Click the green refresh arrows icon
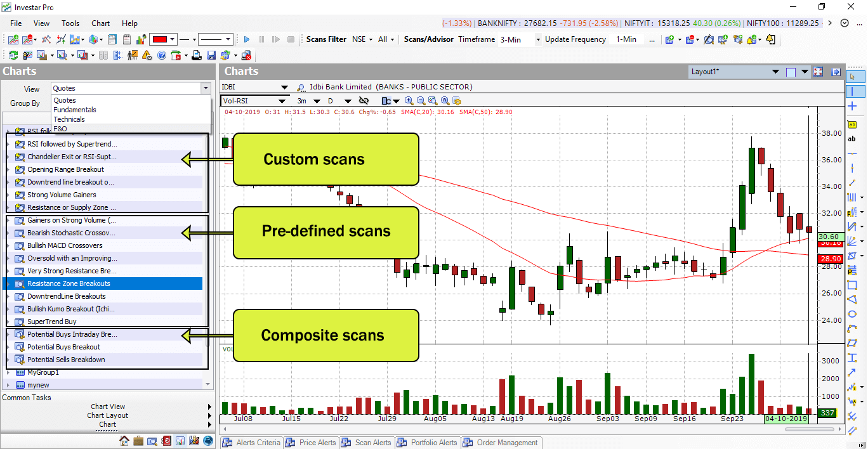This screenshot has height=449, width=868. pyautogui.click(x=13, y=55)
